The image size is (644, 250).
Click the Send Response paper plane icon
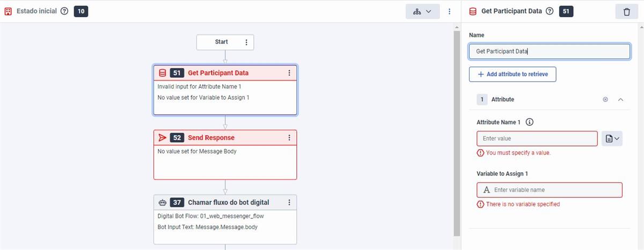coord(163,138)
